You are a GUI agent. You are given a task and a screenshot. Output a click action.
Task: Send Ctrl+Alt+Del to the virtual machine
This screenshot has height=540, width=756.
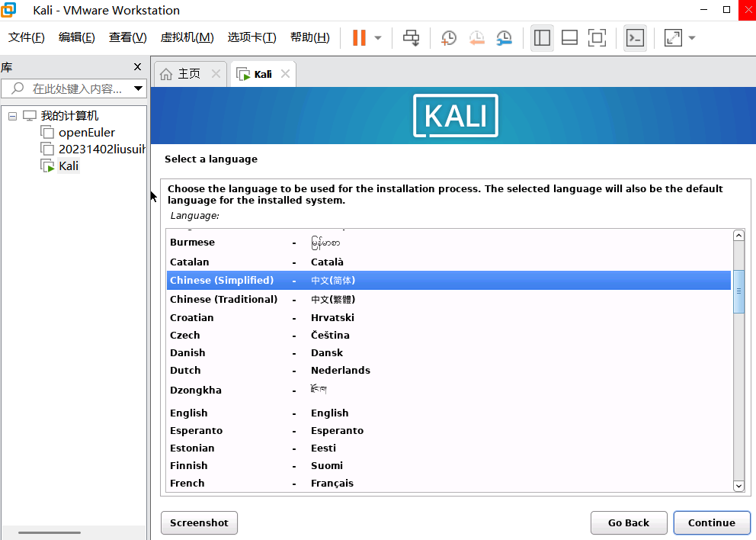pyautogui.click(x=412, y=37)
